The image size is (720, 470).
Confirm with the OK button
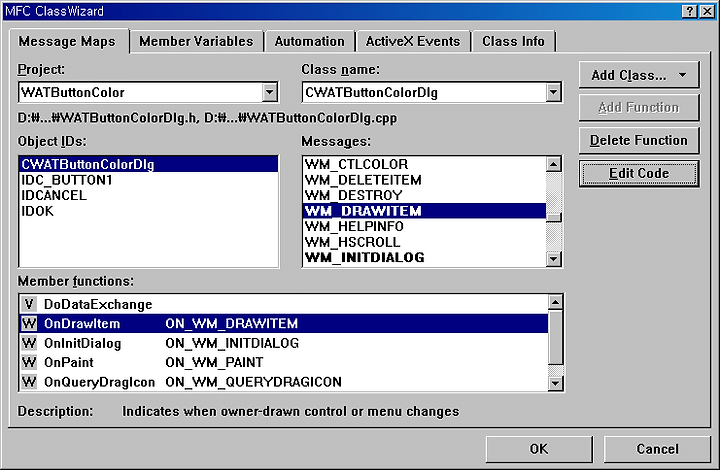pos(539,449)
